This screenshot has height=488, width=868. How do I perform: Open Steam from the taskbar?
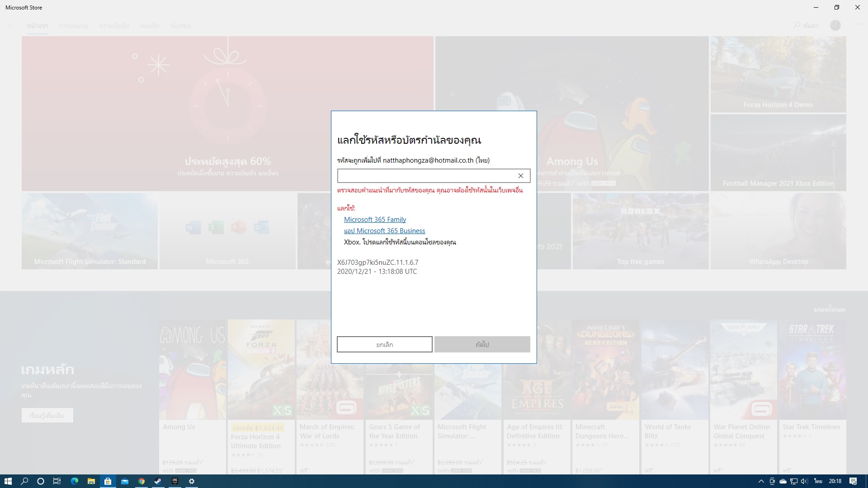click(x=158, y=481)
